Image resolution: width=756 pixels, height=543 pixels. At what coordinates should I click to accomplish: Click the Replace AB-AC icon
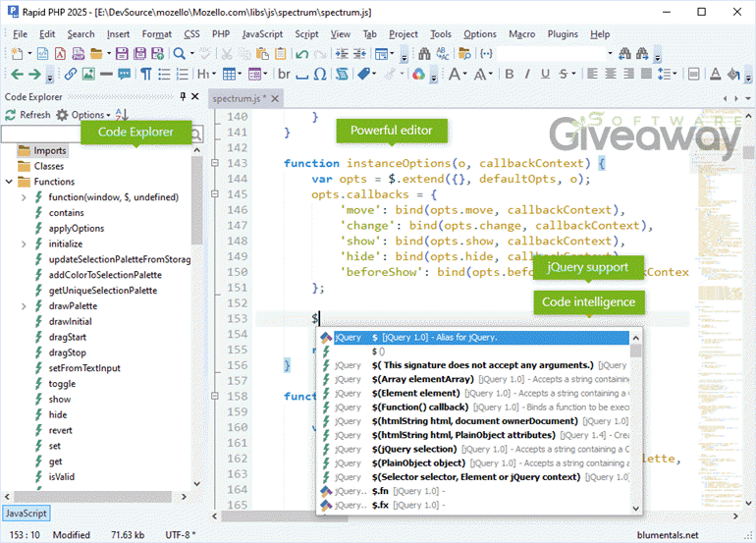pos(443,54)
